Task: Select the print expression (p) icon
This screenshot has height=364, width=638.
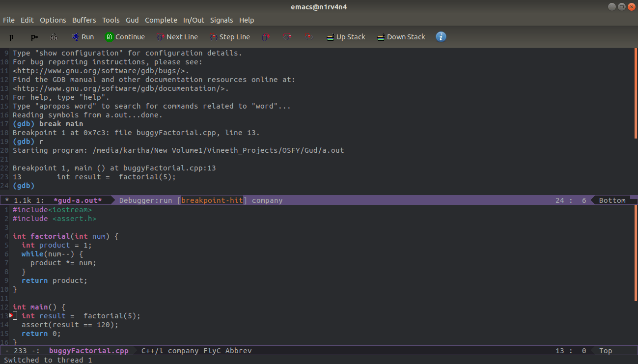Action: click(12, 37)
